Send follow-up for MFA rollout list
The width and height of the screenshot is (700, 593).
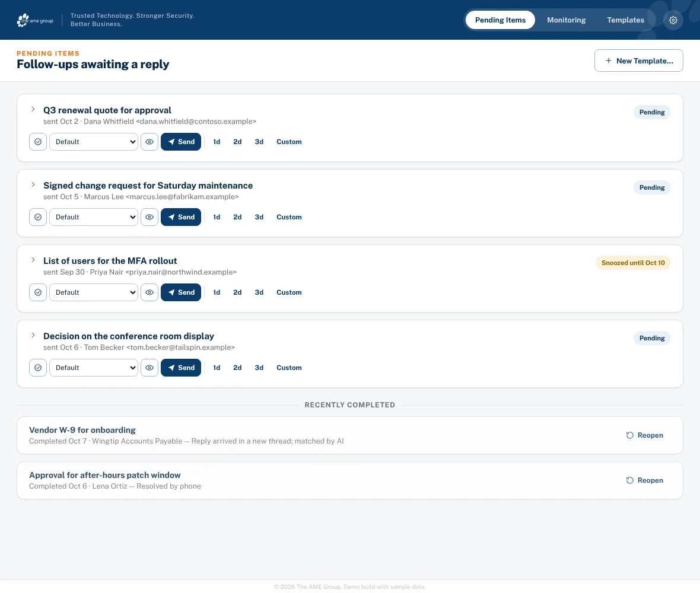(x=181, y=293)
